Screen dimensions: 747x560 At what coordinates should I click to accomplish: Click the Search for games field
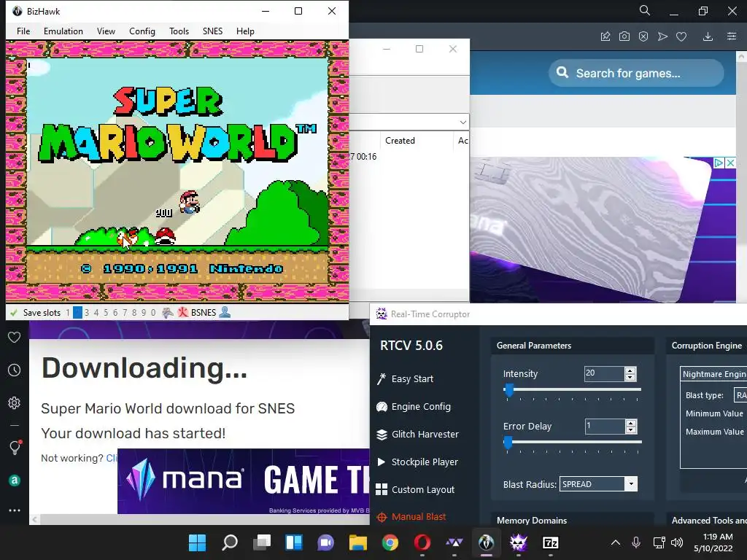coord(636,74)
